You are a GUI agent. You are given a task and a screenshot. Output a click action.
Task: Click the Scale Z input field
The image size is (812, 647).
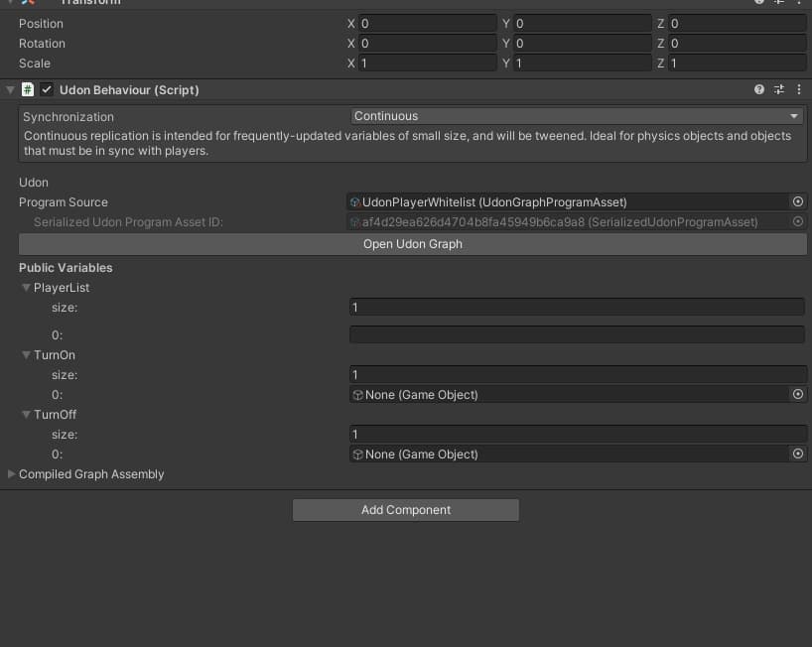[738, 64]
